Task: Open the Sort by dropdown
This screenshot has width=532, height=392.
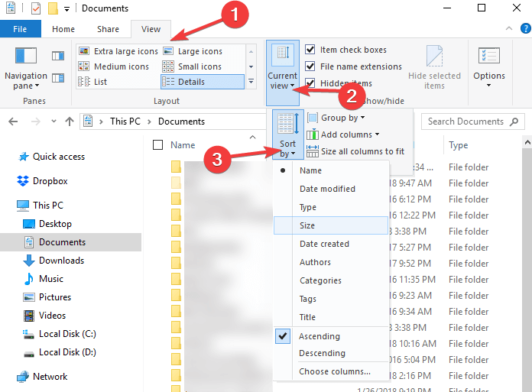Action: [287, 135]
